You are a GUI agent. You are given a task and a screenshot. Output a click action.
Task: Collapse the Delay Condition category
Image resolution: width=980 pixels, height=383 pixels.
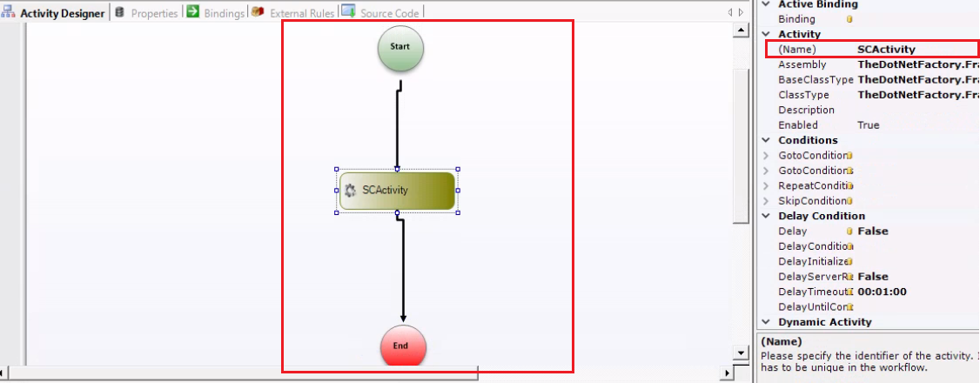pos(766,216)
